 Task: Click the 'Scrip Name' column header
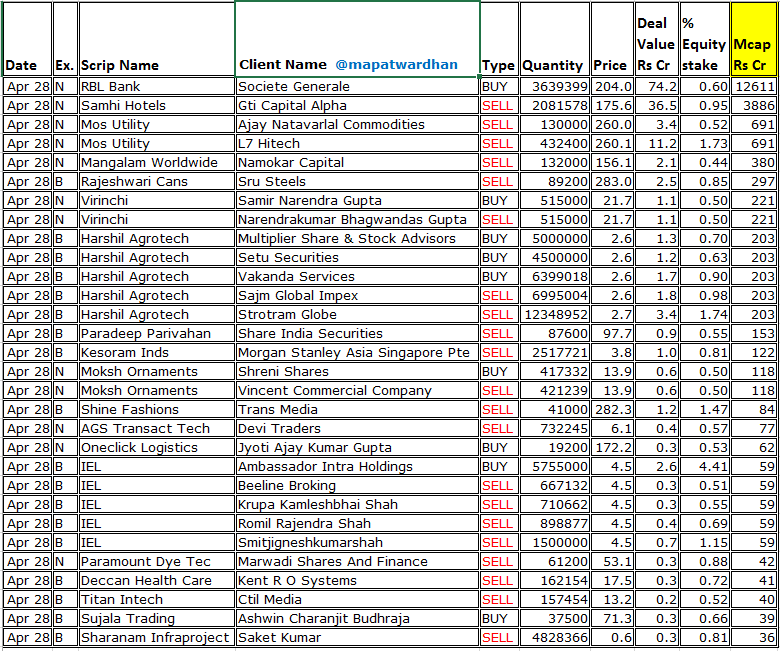(156, 39)
